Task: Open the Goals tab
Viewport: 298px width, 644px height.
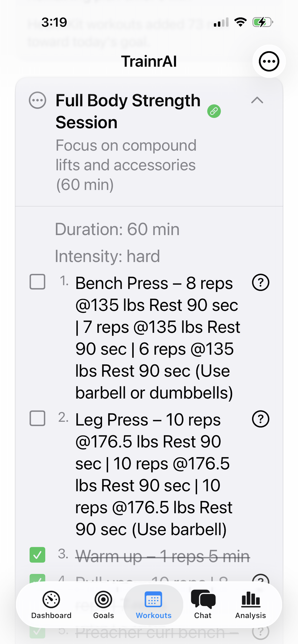Action: tap(103, 604)
